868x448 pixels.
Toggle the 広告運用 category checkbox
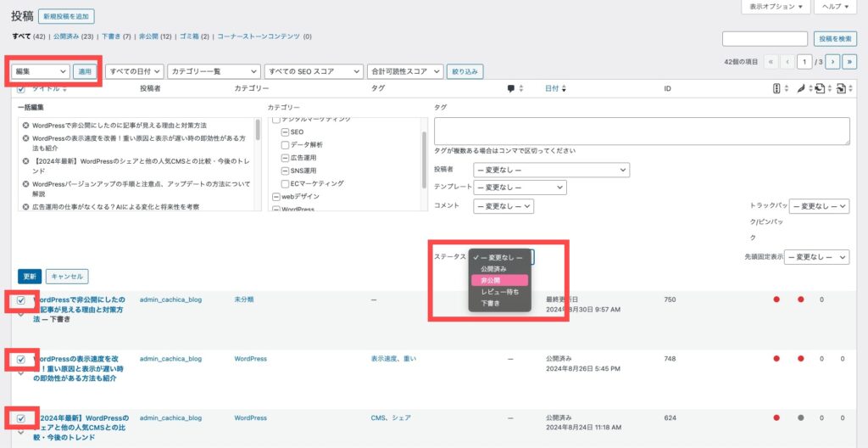[x=285, y=158]
